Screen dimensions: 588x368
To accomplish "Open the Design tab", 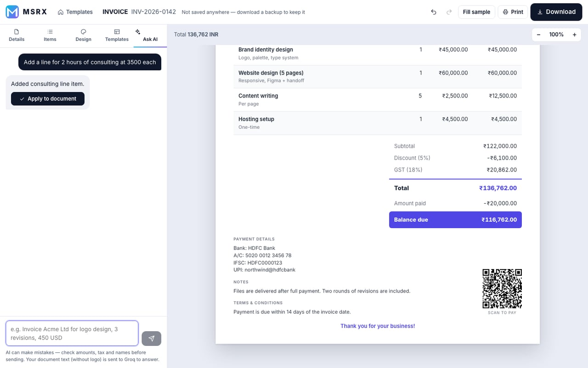I will tap(84, 35).
